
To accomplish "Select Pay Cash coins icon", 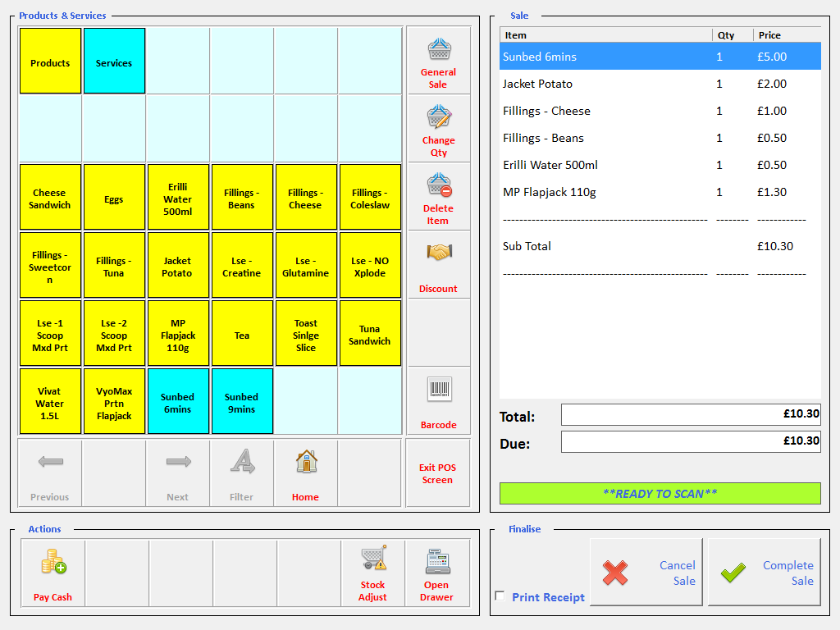I will pyautogui.click(x=53, y=562).
